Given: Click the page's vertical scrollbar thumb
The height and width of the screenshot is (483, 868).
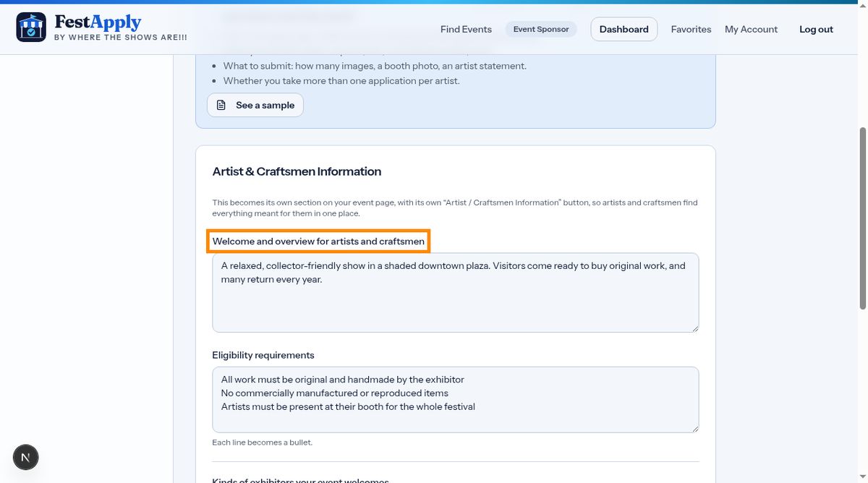Looking at the screenshot, I should click(862, 218).
